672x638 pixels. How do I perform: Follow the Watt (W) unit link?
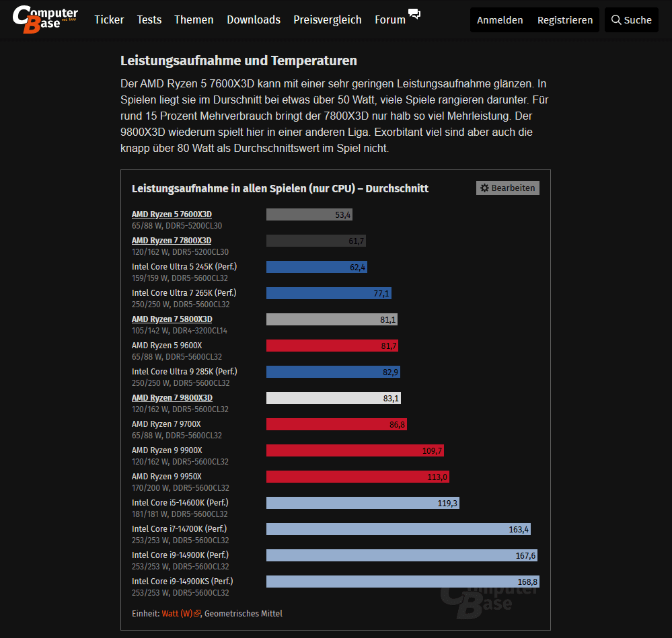(x=177, y=614)
